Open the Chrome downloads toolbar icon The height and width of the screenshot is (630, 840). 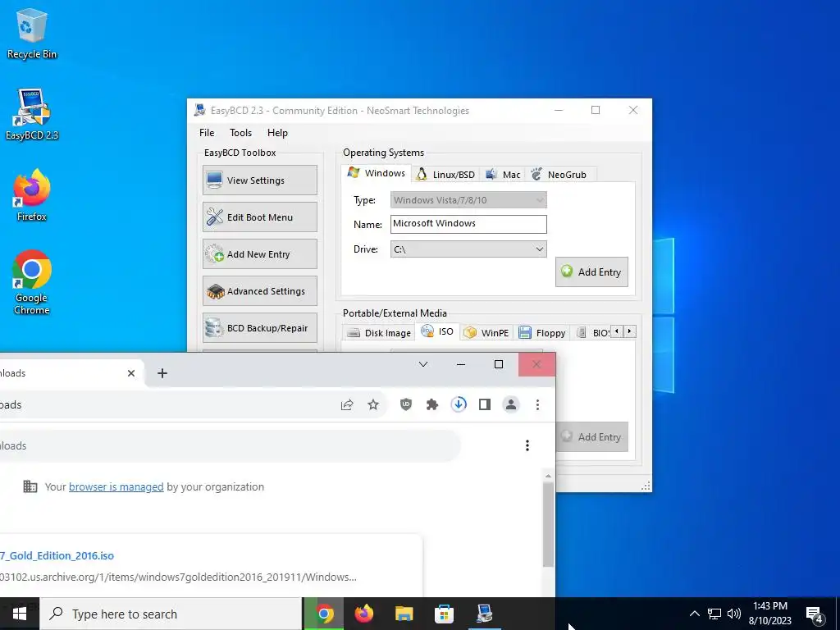(x=459, y=405)
